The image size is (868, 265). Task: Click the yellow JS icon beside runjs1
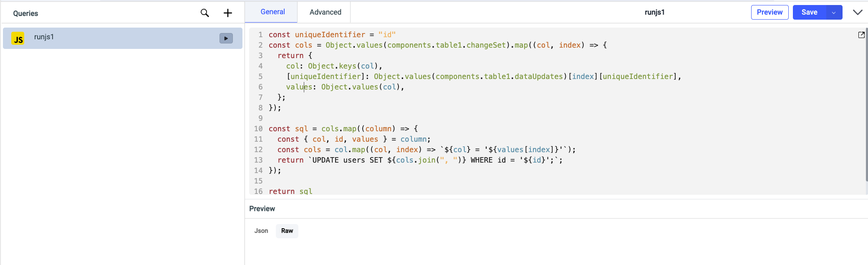18,38
